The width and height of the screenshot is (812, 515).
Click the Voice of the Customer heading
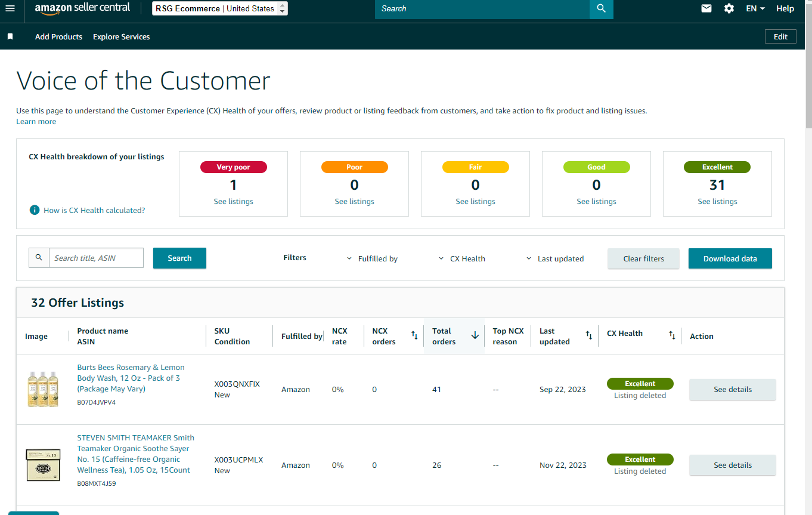click(x=144, y=81)
